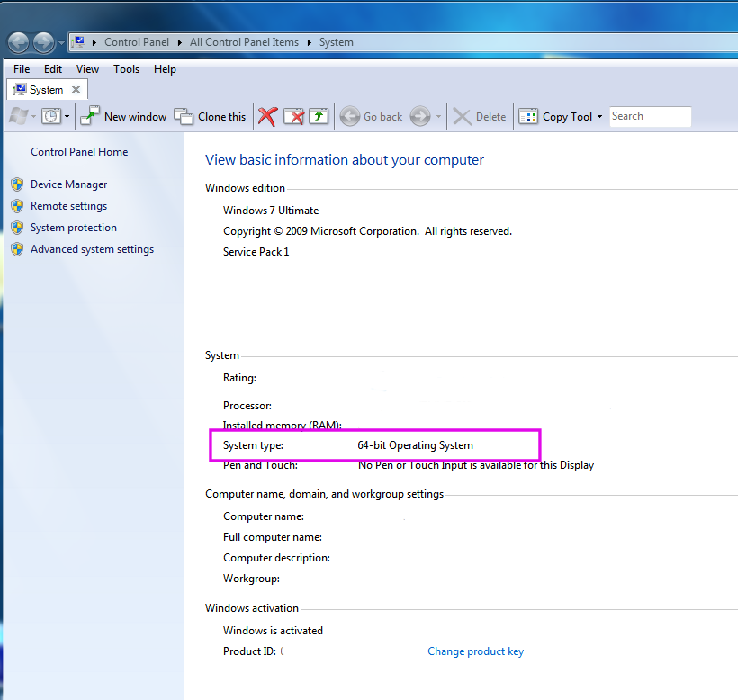Image resolution: width=738 pixels, height=700 pixels.
Task: Open dropdown next to Windows flag icon
Action: point(33,116)
